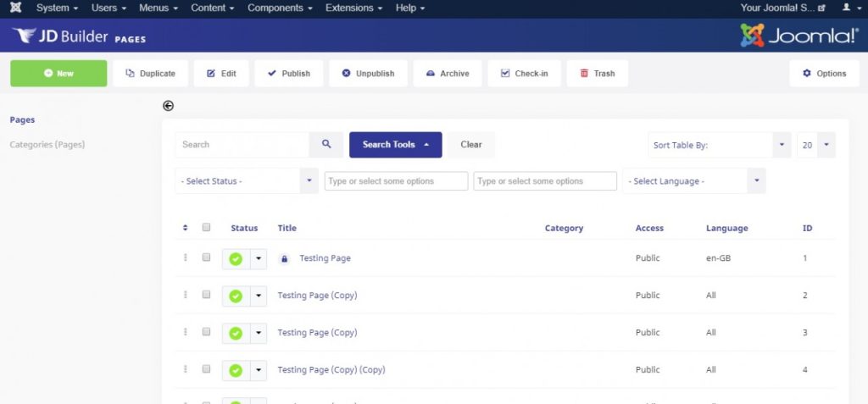
Task: Check the box for Testing Page ID 1
Action: click(207, 257)
